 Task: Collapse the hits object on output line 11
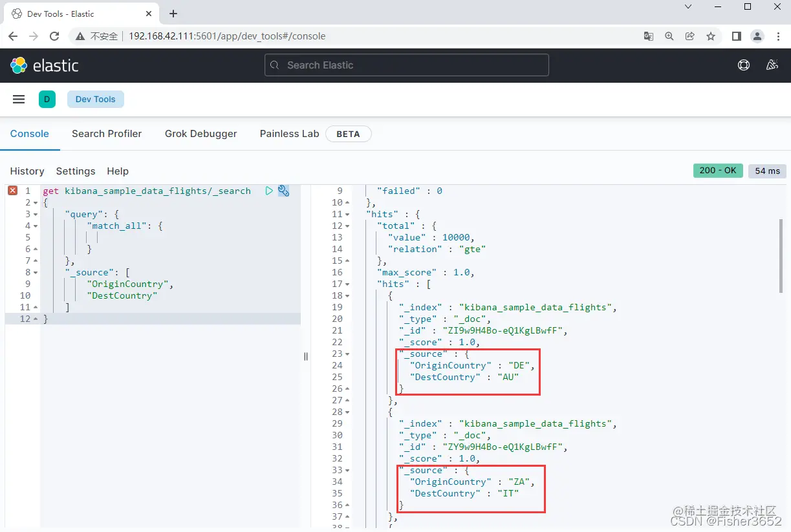[x=347, y=215]
